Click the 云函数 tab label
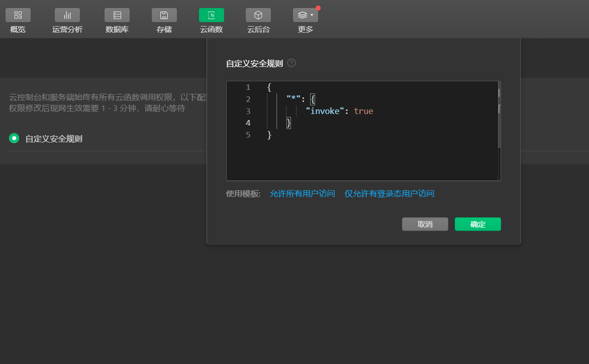The width and height of the screenshot is (589, 364). (x=212, y=30)
